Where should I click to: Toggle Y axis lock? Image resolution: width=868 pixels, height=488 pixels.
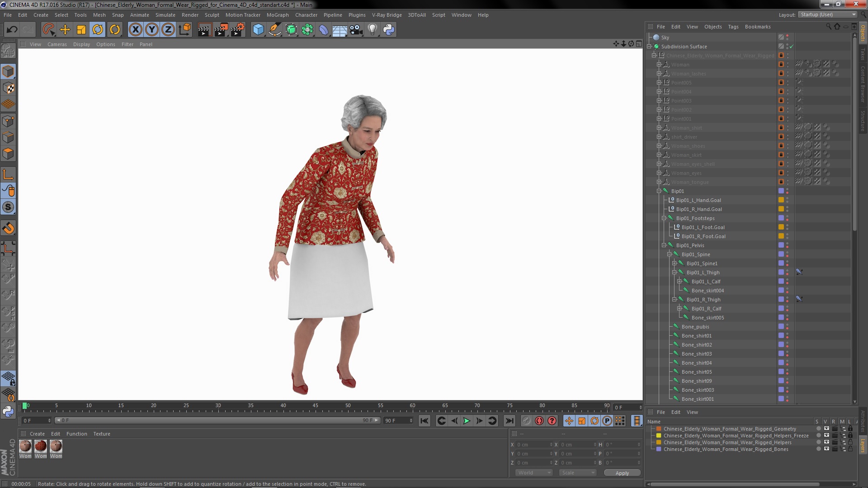tap(152, 30)
